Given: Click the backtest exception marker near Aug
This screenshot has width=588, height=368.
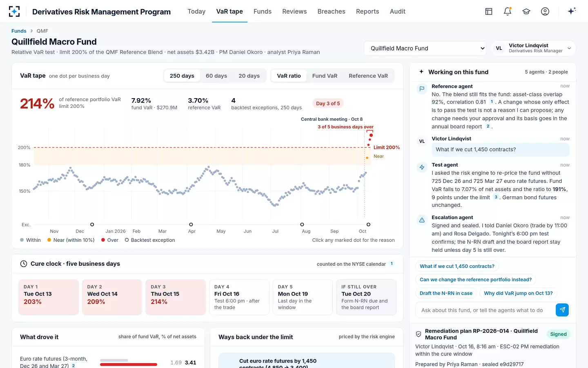Looking at the screenshot, I should 302,224.
